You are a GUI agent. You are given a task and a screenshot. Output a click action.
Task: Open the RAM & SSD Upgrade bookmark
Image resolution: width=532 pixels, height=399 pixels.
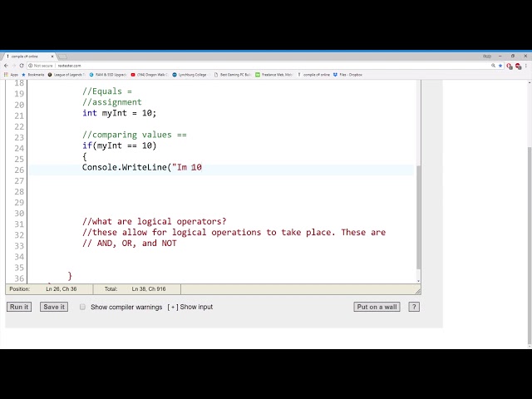(107, 75)
